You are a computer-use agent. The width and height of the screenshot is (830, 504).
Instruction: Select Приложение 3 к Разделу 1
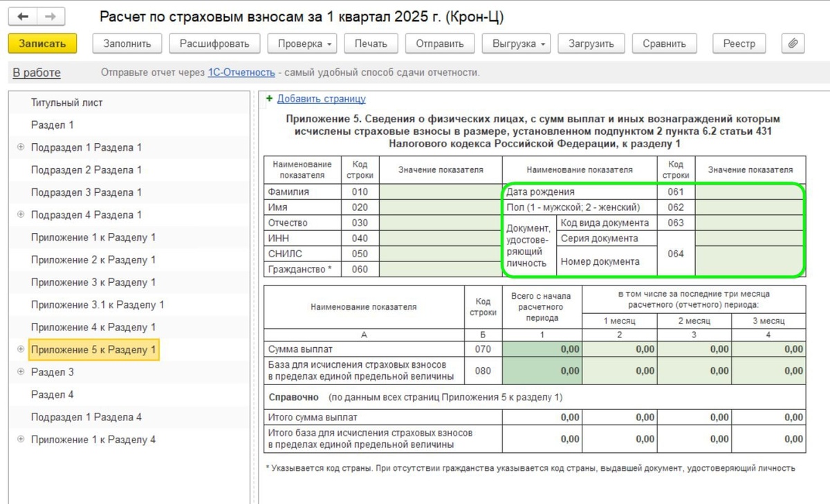(x=93, y=282)
